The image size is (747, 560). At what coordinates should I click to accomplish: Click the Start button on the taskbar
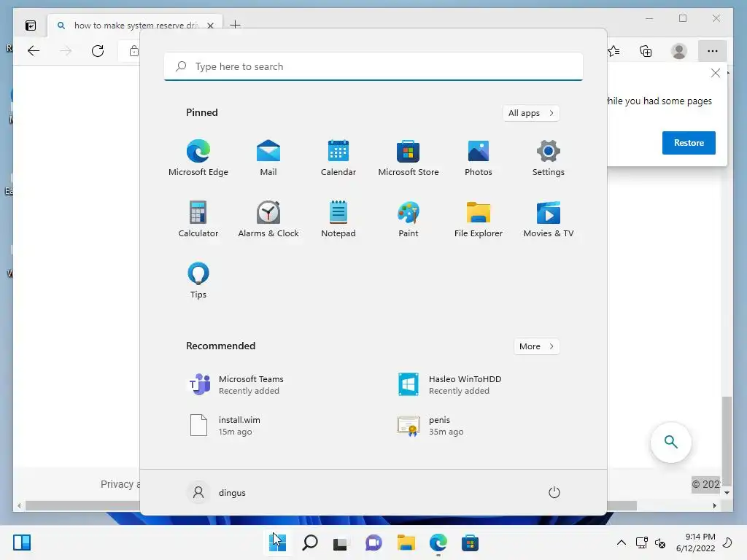[x=277, y=542]
